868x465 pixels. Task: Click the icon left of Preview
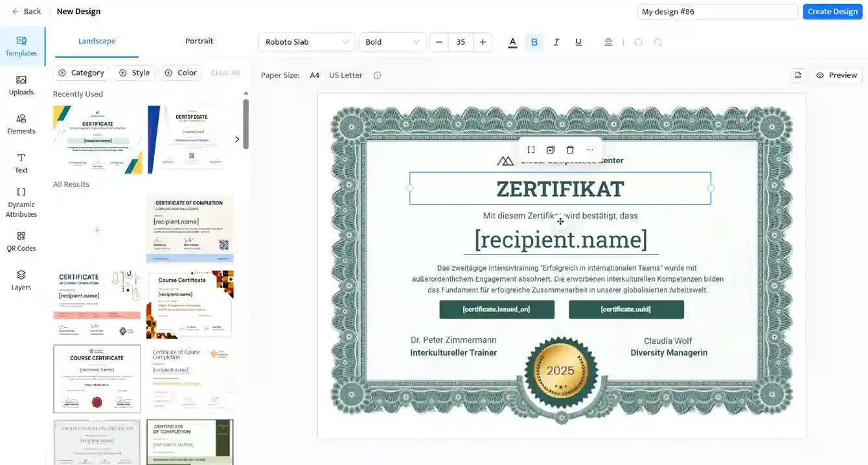pos(798,75)
